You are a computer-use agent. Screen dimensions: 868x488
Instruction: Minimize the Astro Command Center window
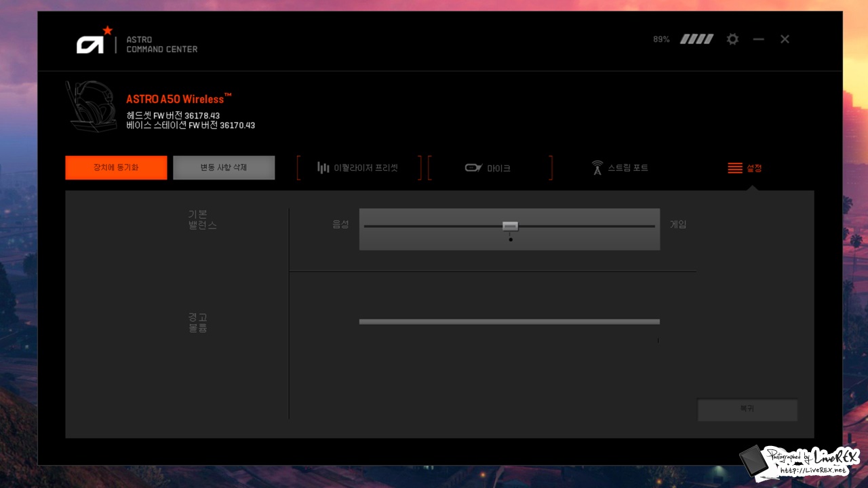(758, 39)
